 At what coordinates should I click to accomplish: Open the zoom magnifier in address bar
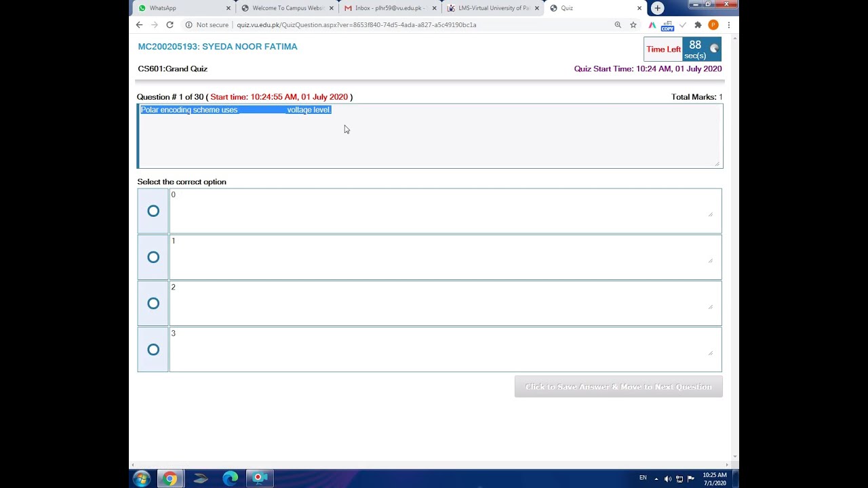[618, 25]
